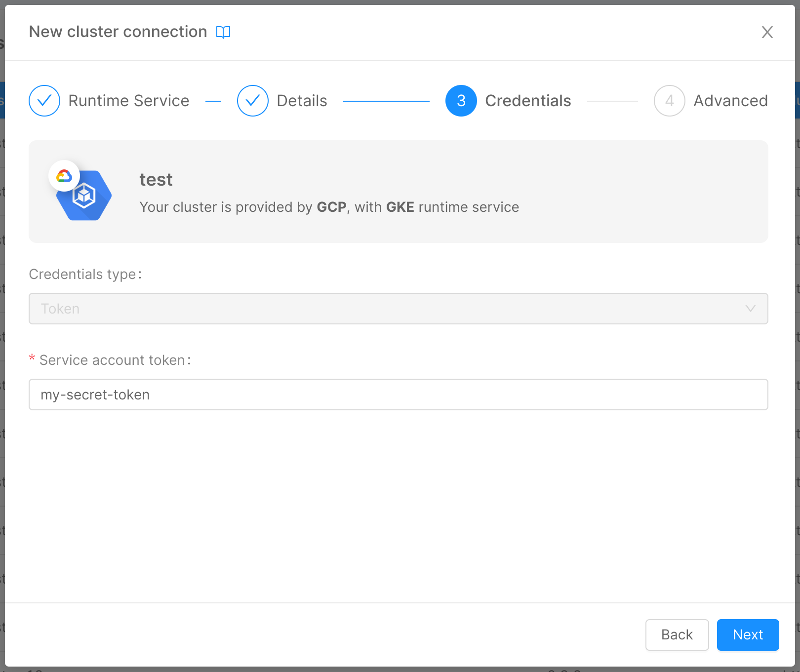The image size is (800, 672).
Task: Click the Details step checkmark icon
Action: point(252,100)
